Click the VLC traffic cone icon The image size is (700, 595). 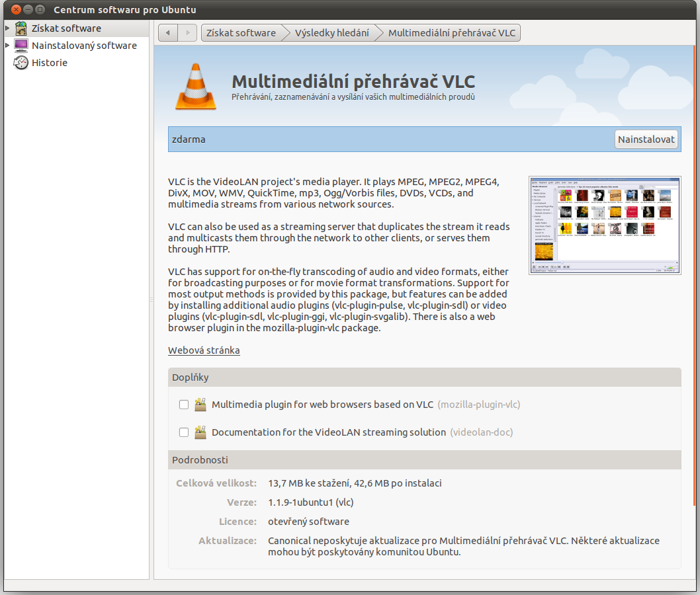coord(196,87)
